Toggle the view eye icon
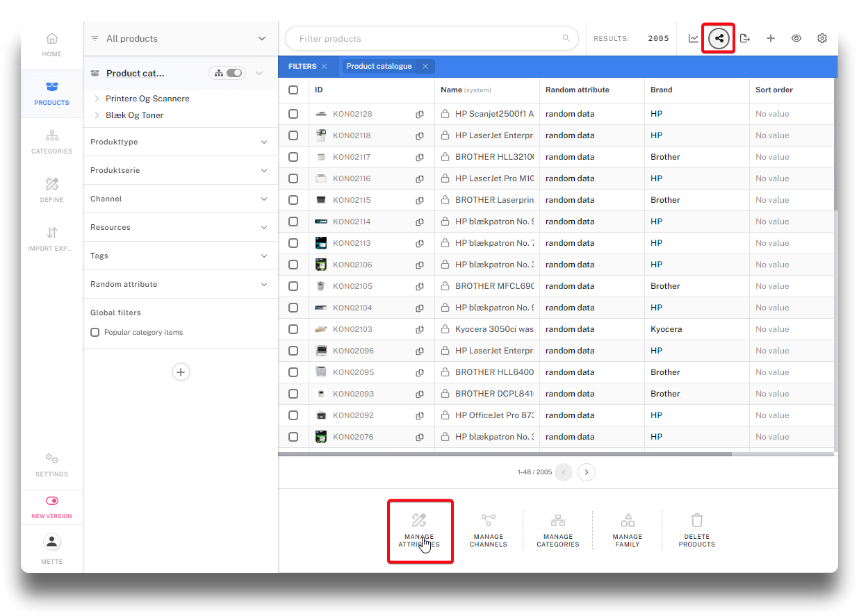This screenshot has height=616, width=859. 796,38
